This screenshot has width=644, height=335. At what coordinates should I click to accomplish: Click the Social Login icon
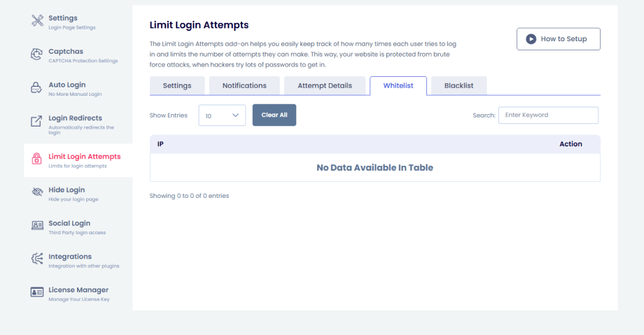pyautogui.click(x=37, y=225)
